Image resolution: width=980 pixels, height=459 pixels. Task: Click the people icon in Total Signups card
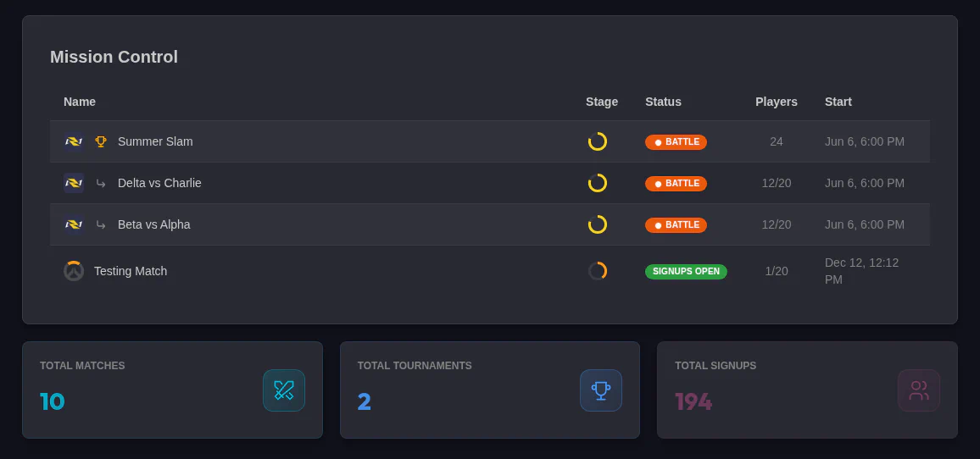(919, 390)
